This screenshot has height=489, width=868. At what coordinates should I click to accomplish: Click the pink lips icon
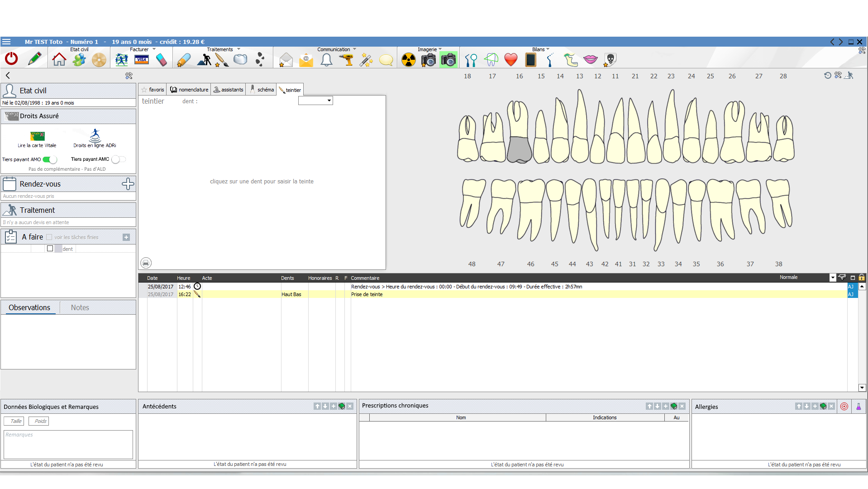[x=591, y=59]
